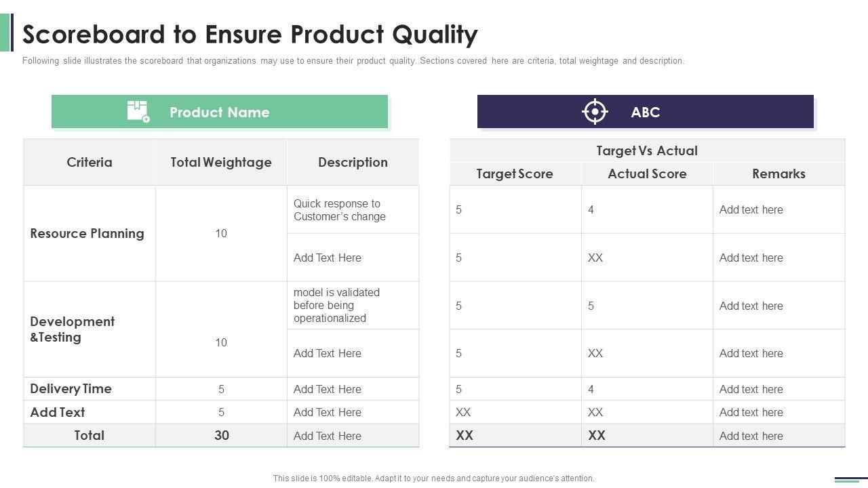
Task: Click the Total weightage value 30
Action: click(x=222, y=435)
